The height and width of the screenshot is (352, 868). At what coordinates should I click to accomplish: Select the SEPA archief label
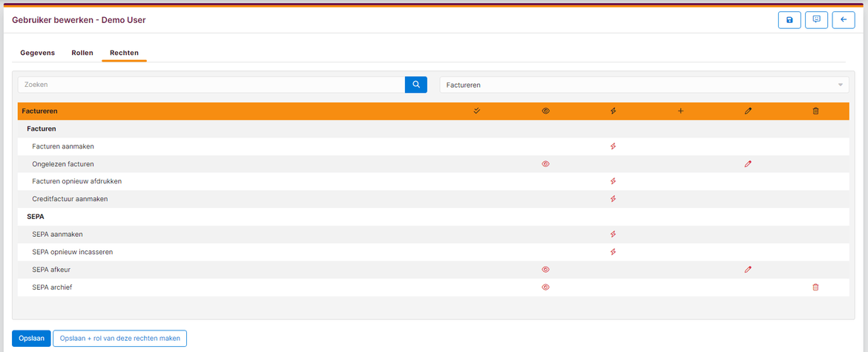pyautogui.click(x=53, y=287)
